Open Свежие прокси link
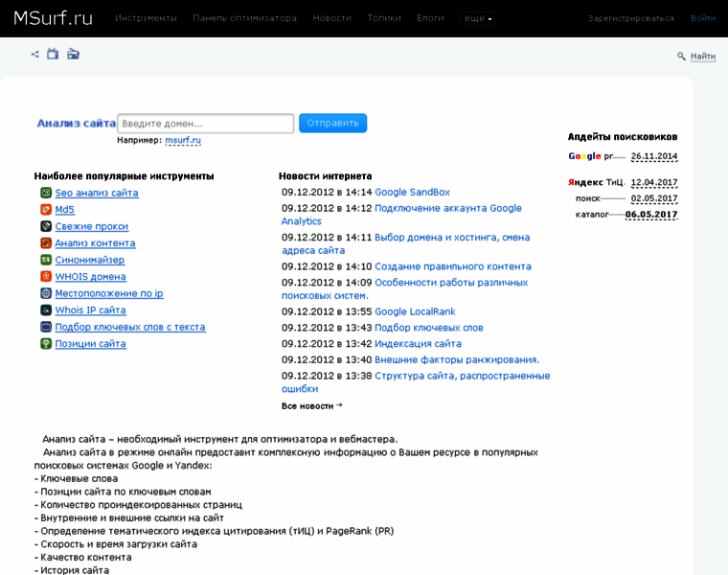Viewport: 728px width, 575px height. (91, 226)
